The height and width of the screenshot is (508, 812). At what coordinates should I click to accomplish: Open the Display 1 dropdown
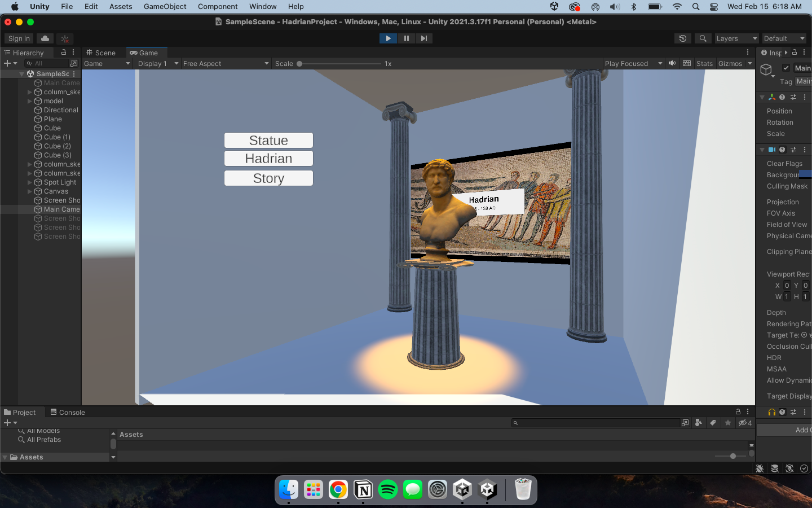[158, 64]
